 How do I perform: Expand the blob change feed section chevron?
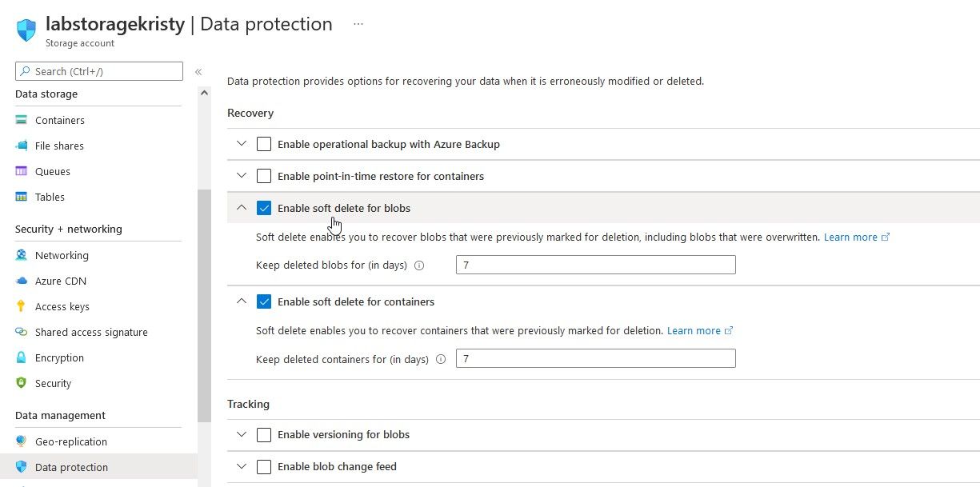(242, 467)
